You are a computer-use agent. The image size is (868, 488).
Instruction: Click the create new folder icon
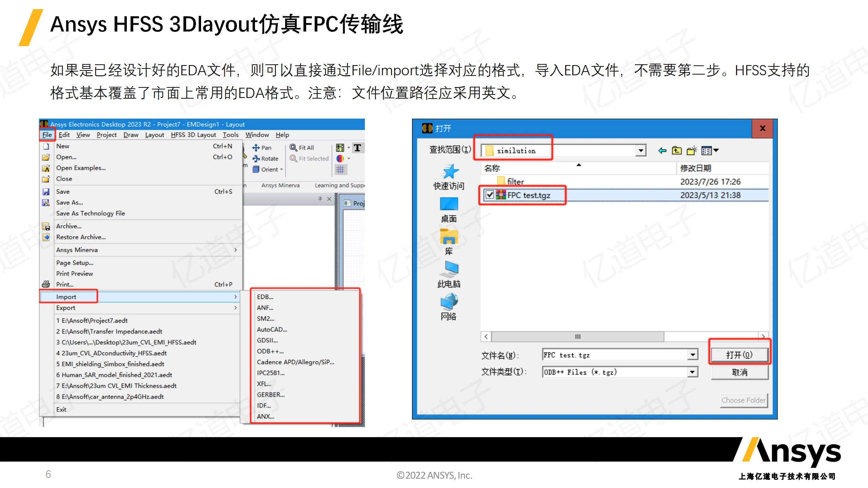692,150
